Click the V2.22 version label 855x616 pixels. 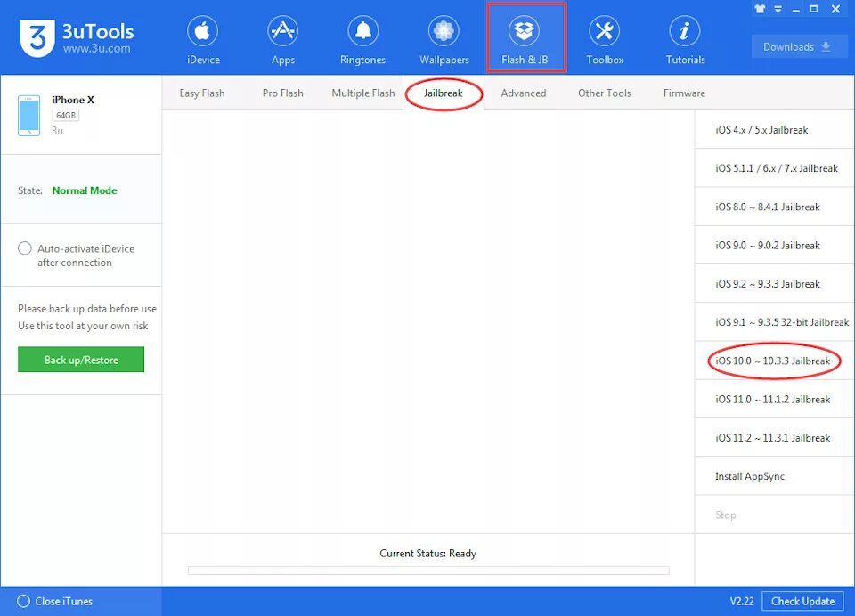[742, 601]
